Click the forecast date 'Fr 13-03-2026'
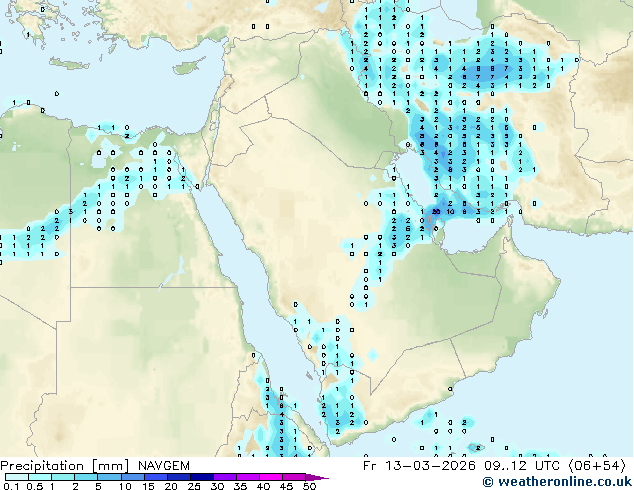 [419, 466]
